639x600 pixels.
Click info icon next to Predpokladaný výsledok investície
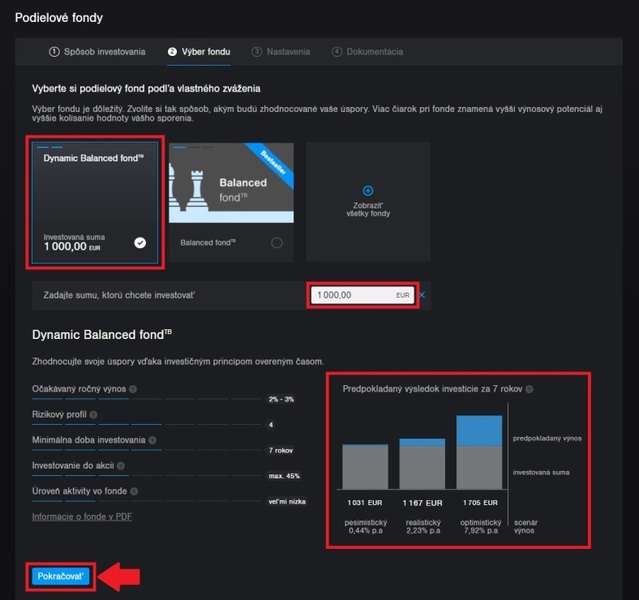coord(530,389)
